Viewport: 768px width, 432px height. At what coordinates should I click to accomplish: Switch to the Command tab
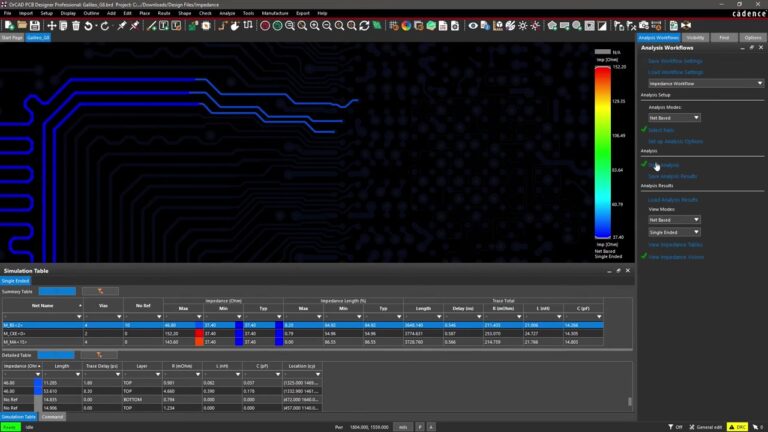52,417
